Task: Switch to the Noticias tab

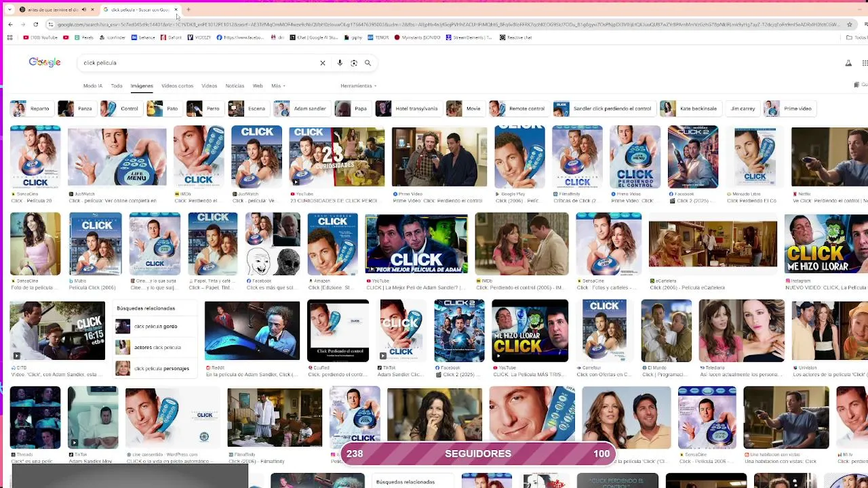Action: (235, 86)
